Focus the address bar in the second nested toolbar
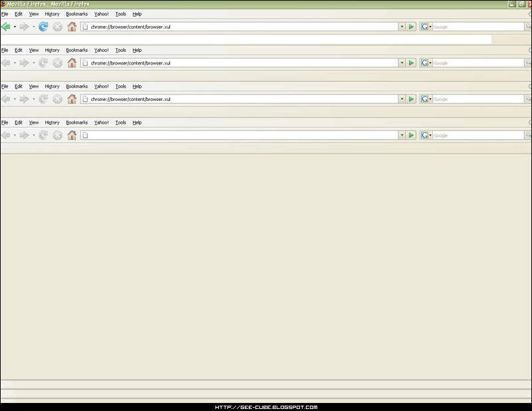 (x=239, y=63)
